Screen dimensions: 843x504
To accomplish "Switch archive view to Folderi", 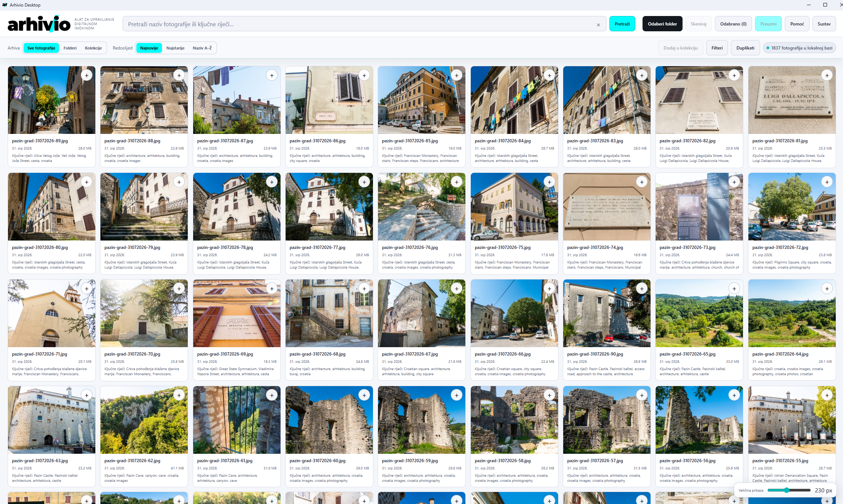I will tap(70, 48).
